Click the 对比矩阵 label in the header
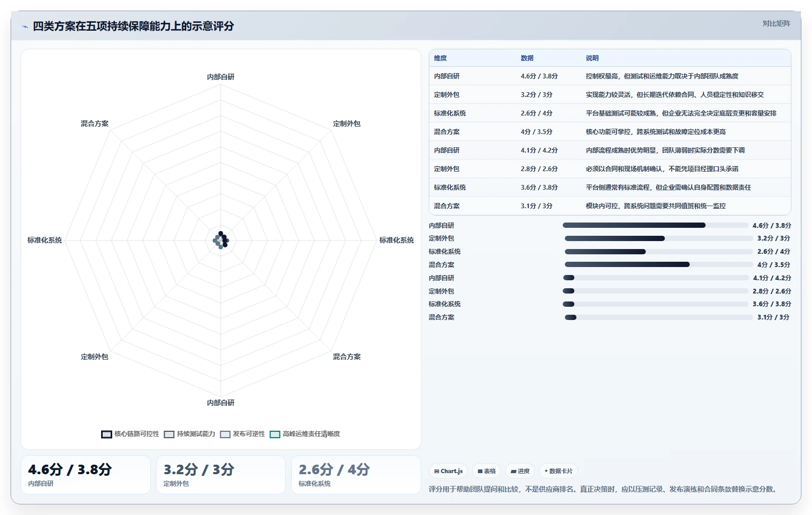 point(776,23)
